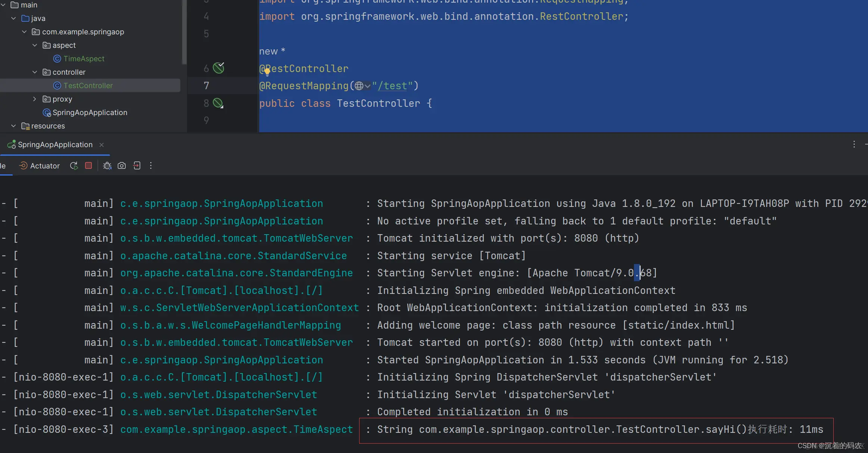This screenshot has height=453, width=868.
Task: Click gutter icon next to line 6
Action: (218, 68)
